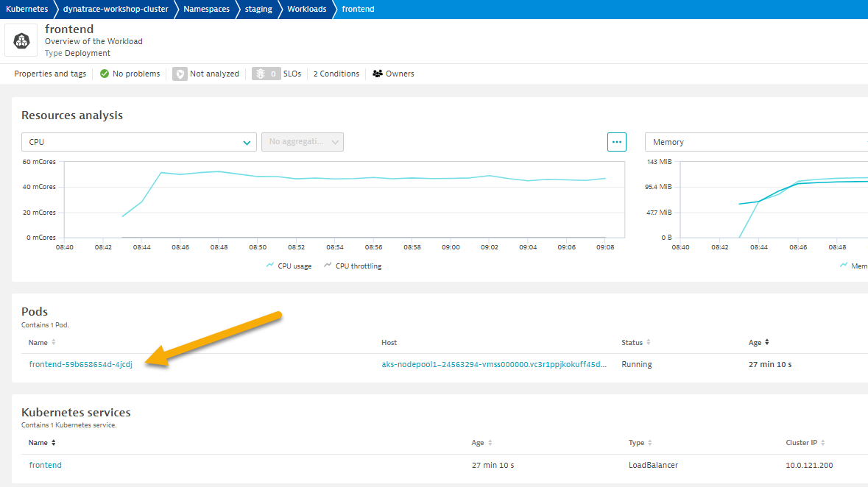868x487 pixels.
Task: Open the CPU metric dropdown
Action: [138, 142]
